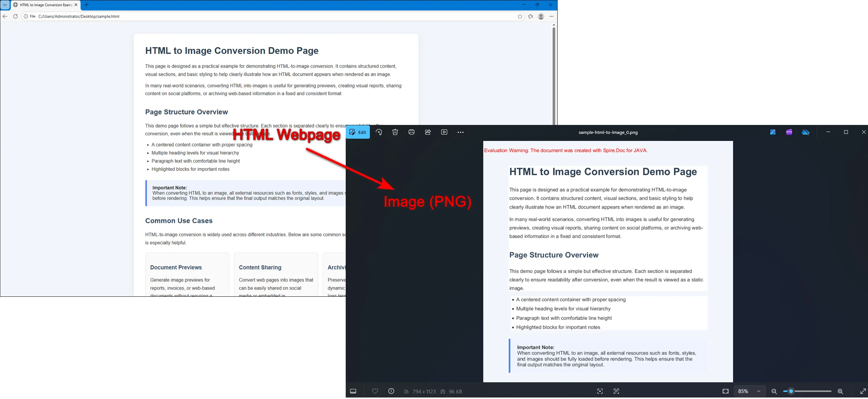The height and width of the screenshot is (399, 868).
Task: Toggle the filmstrip view in Photos
Action: [x=353, y=391]
